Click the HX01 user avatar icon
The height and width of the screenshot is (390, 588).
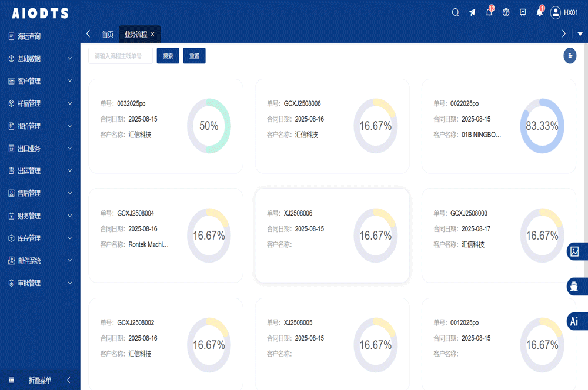[556, 13]
